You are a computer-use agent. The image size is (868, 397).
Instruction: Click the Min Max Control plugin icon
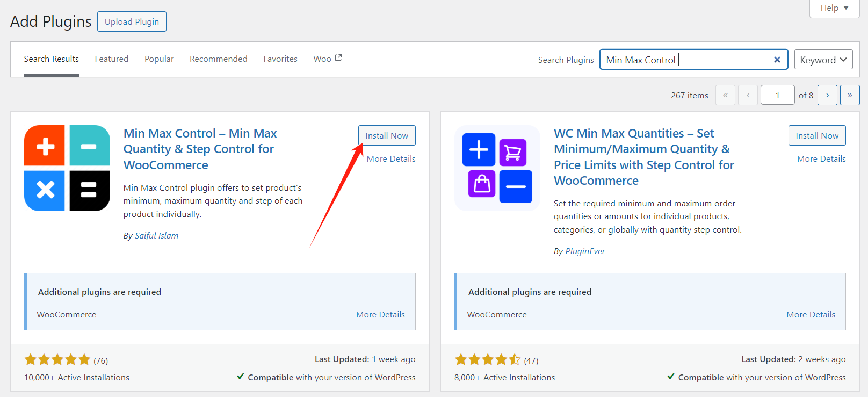[x=67, y=168]
